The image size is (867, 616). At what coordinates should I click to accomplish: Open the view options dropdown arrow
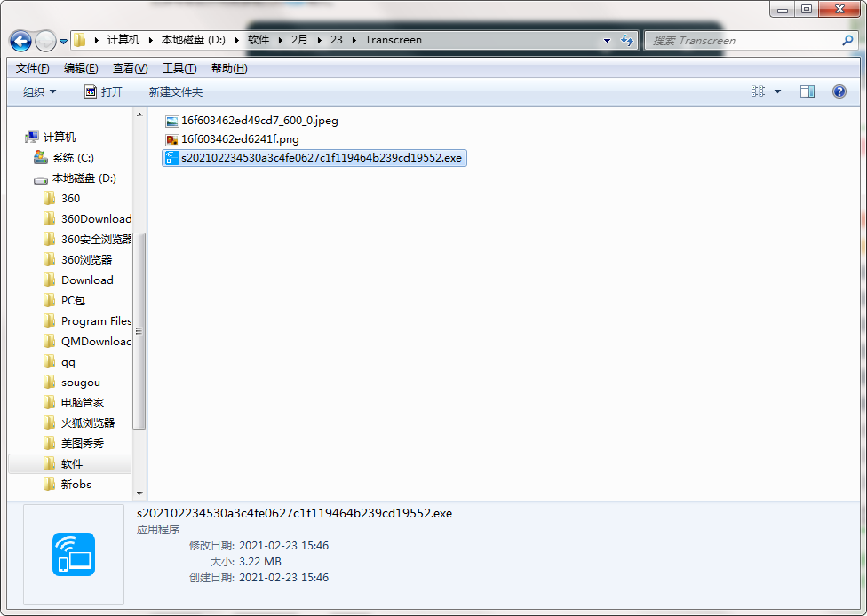(777, 91)
